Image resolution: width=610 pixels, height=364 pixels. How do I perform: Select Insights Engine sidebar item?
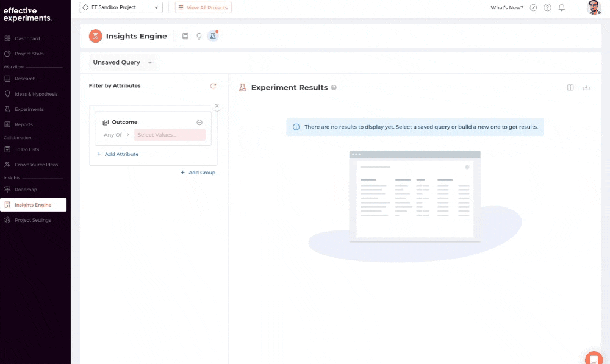(34, 205)
